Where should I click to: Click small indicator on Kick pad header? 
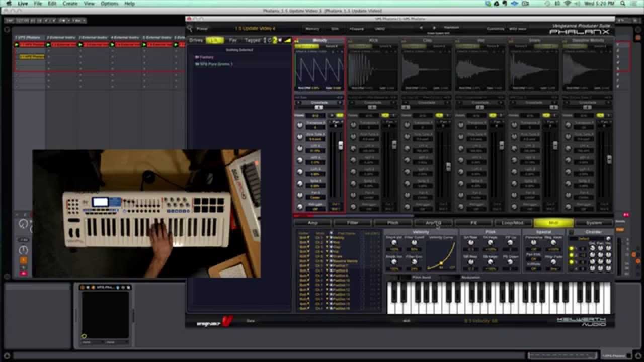(x=350, y=41)
